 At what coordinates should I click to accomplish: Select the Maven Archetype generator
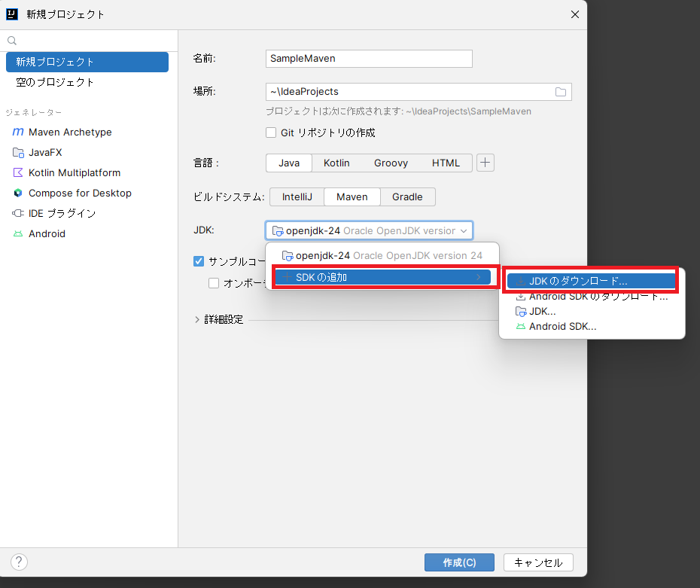pos(87,133)
